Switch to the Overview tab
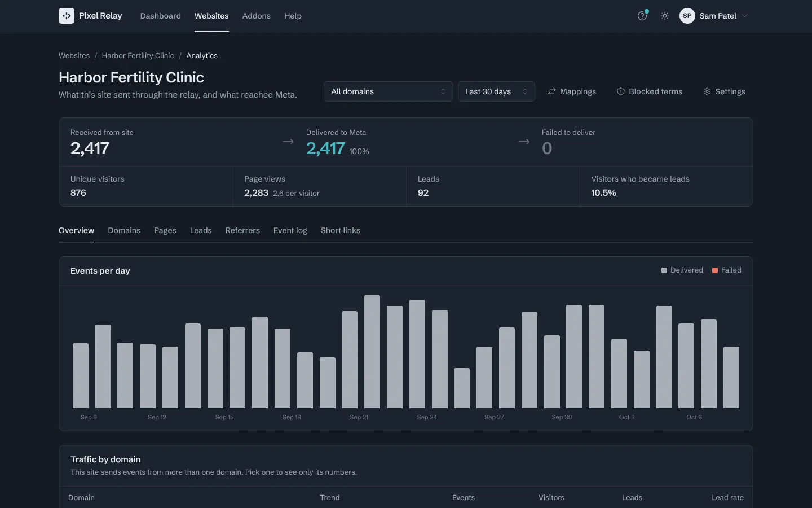The image size is (812, 508). coord(76,230)
